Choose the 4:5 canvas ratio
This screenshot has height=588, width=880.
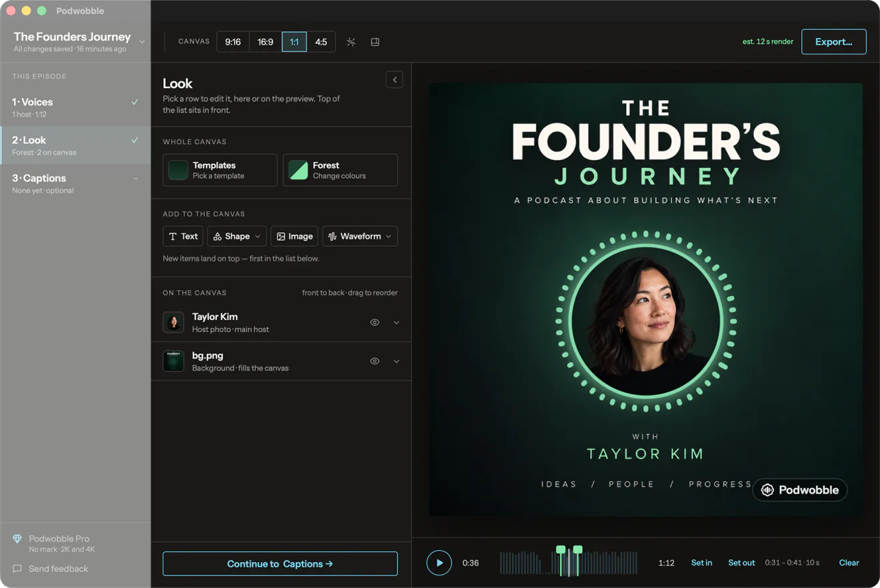pos(321,42)
